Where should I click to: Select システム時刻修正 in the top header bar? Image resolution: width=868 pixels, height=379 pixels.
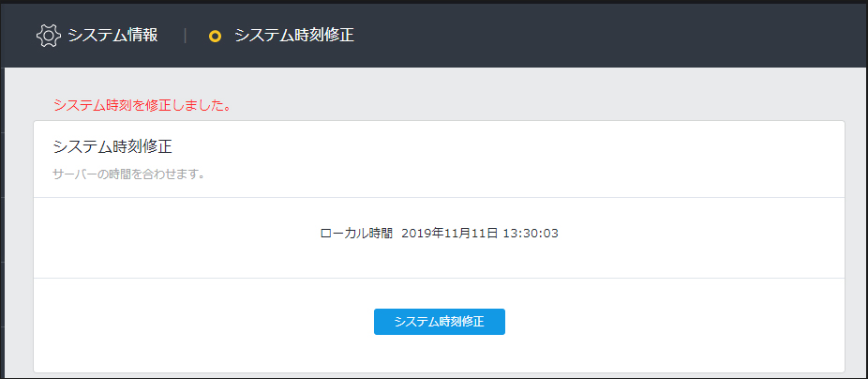point(294,36)
